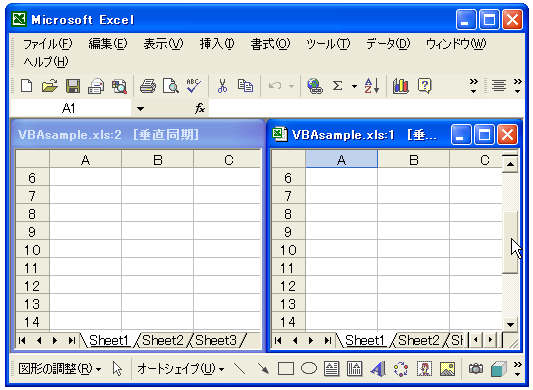Open the 書式 menu
Image resolution: width=533 pixels, height=390 pixels.
[270, 44]
